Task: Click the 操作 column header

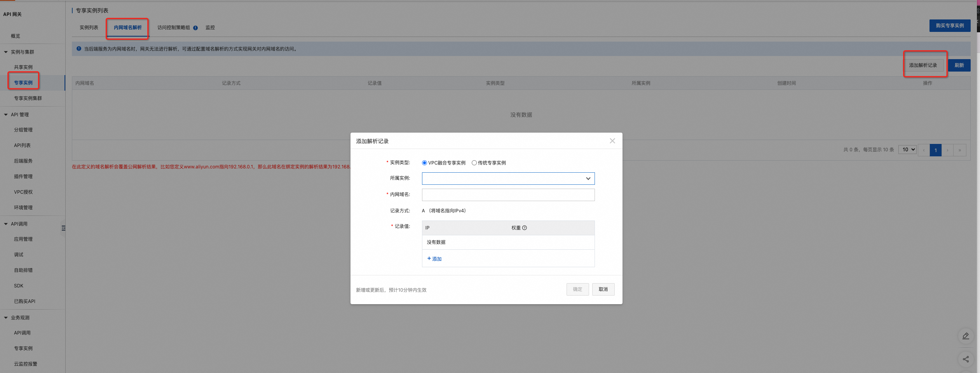Action: point(928,83)
